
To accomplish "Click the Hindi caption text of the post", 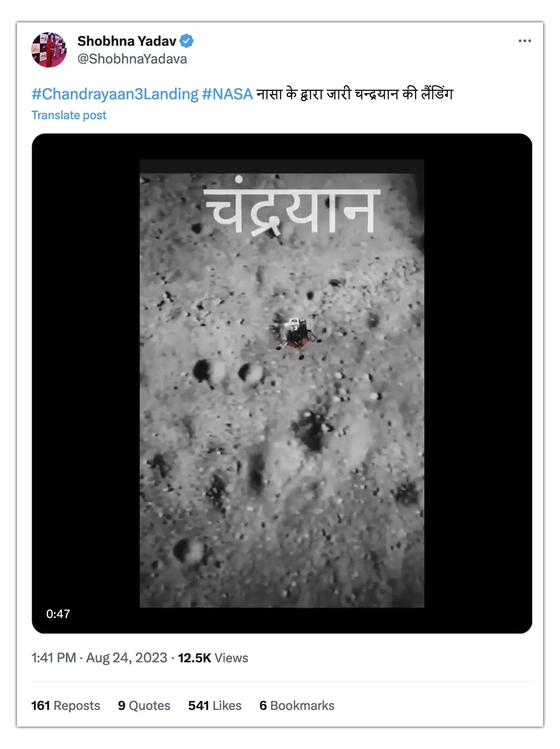I will [x=355, y=94].
